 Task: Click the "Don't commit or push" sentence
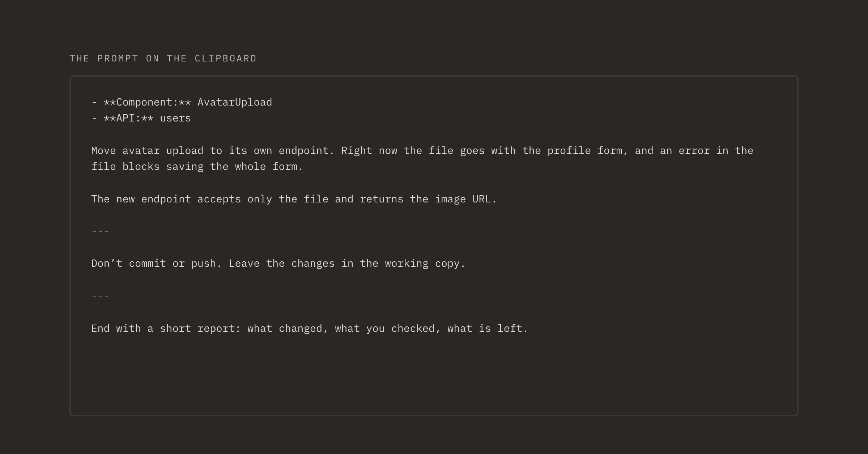click(x=156, y=264)
